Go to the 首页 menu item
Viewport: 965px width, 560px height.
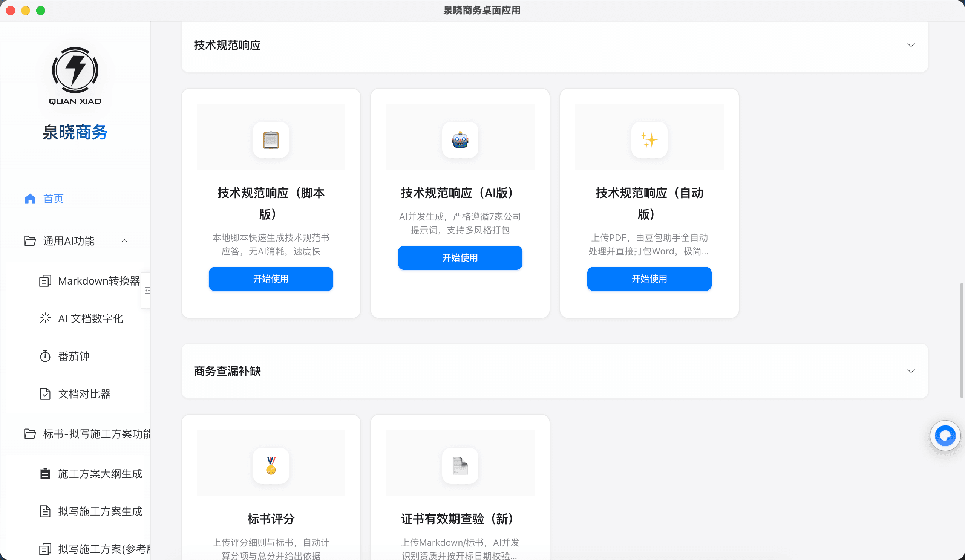75,199
